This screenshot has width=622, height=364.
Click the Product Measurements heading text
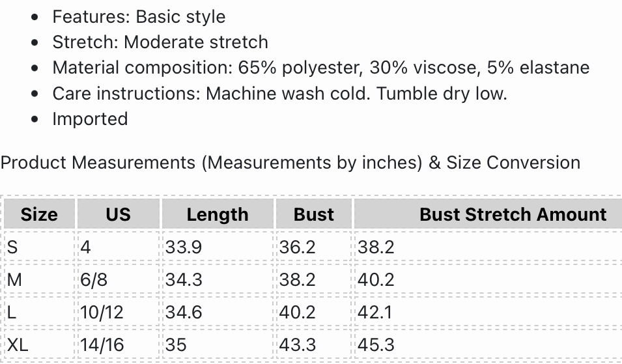290,162
